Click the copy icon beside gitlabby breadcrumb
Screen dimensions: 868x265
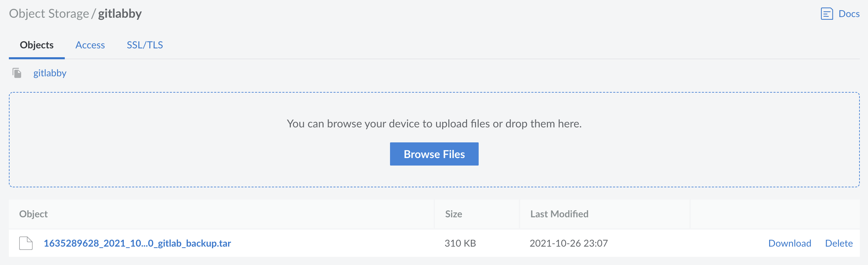[x=16, y=73]
